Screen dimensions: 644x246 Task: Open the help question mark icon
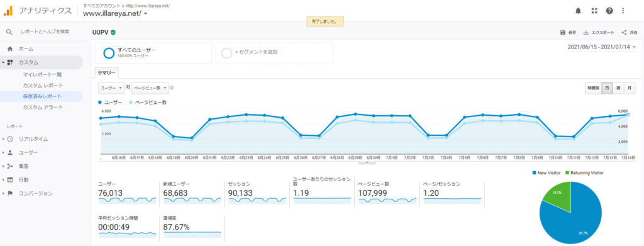pos(609,11)
